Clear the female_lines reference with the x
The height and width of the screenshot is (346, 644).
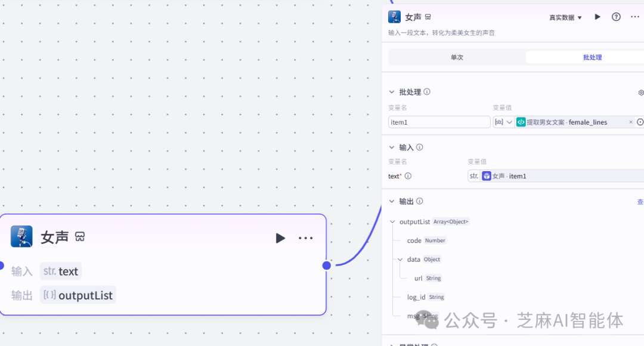630,122
